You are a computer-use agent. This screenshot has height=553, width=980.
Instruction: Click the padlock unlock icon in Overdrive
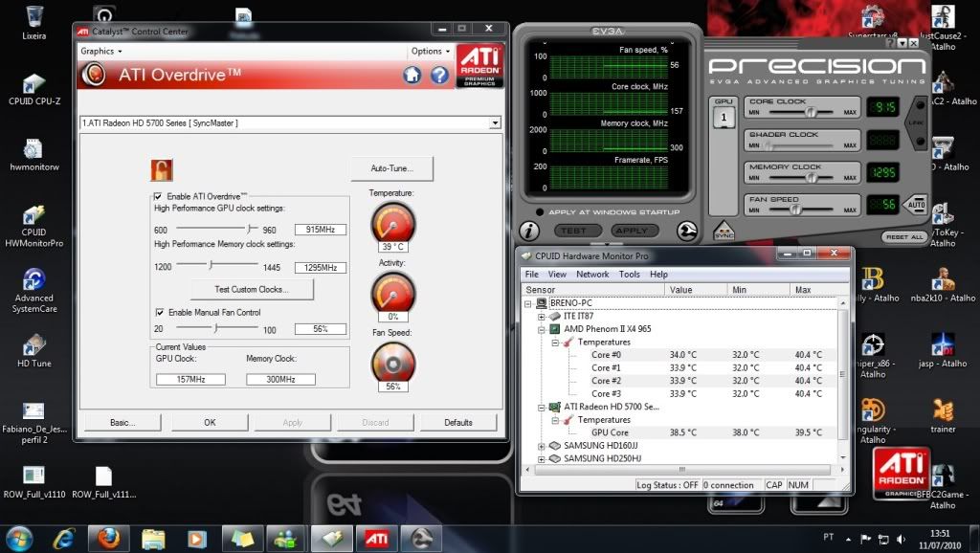[162, 170]
